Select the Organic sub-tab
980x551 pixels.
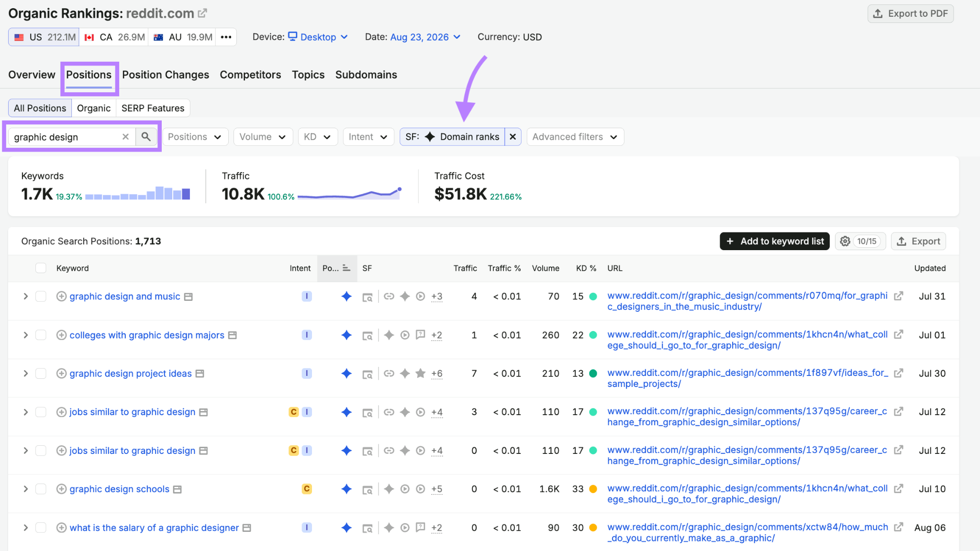pos(94,108)
